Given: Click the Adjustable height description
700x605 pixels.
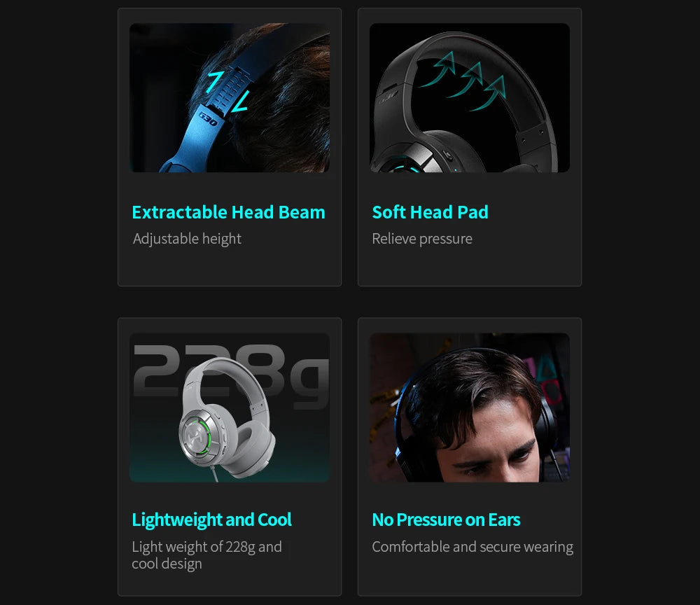Looking at the screenshot, I should point(187,239).
